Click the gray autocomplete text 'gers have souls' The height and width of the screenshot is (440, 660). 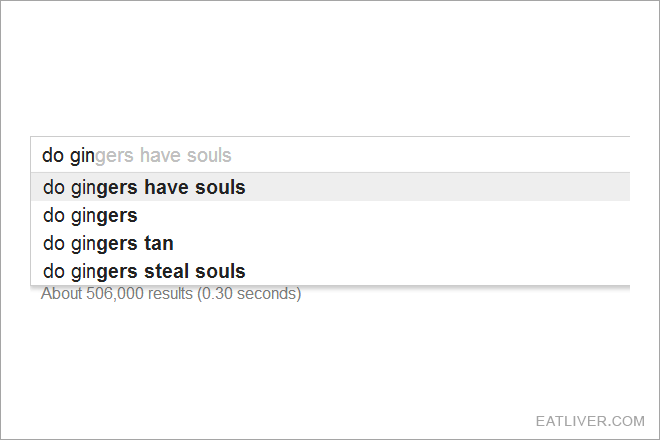pyautogui.click(x=163, y=155)
